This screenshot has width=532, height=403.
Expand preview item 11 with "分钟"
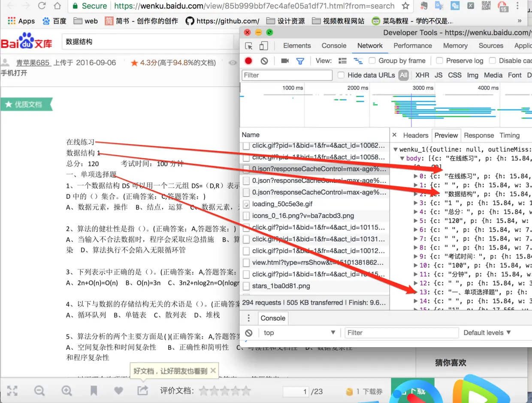[415, 274]
